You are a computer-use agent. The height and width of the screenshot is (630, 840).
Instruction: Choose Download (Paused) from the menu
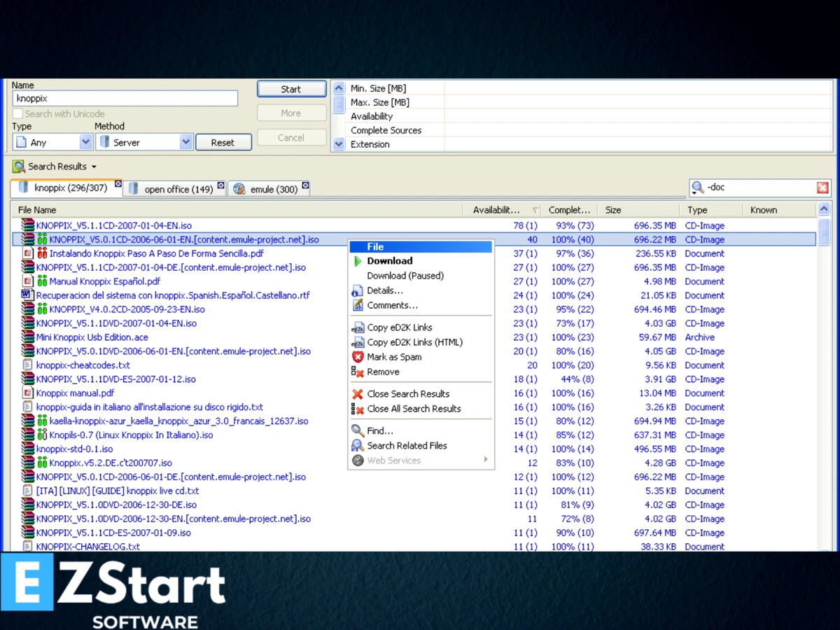(421, 276)
